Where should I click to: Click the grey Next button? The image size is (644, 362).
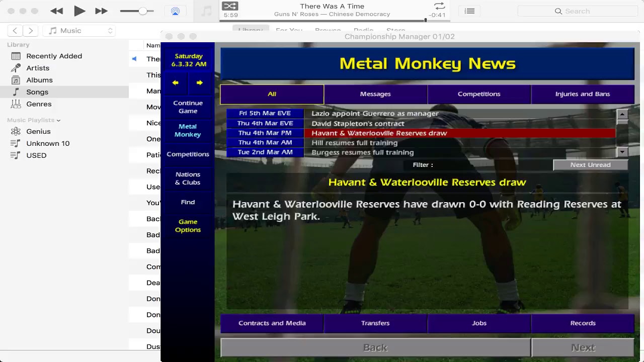[x=583, y=347]
